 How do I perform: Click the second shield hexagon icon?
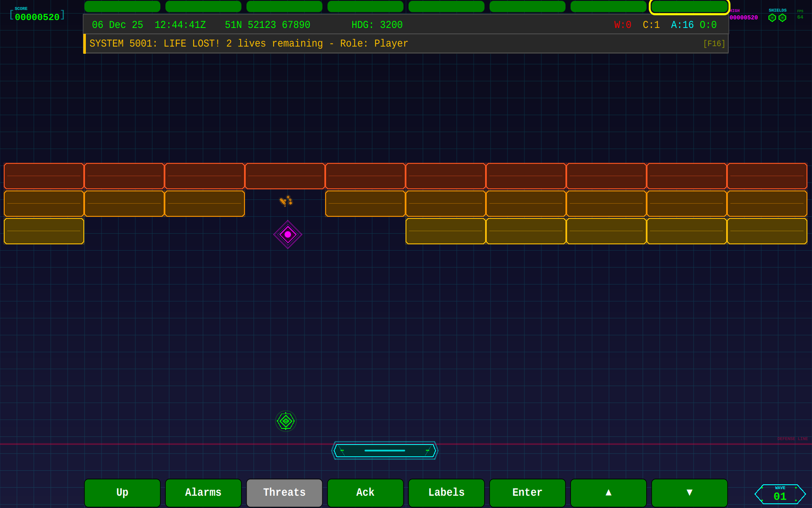[782, 18]
